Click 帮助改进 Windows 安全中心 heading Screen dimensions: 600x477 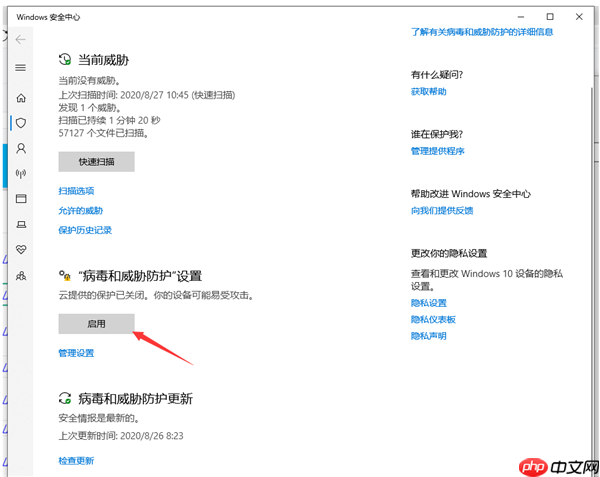(471, 194)
